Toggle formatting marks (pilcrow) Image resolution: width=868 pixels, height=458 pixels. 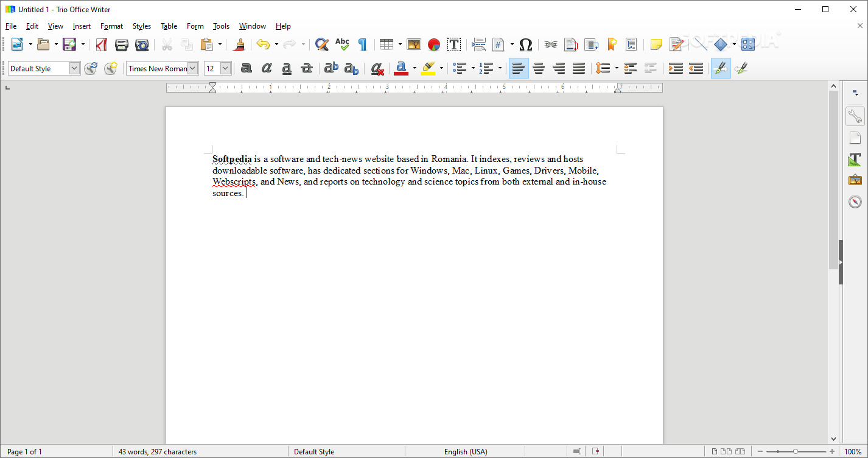pyautogui.click(x=362, y=44)
